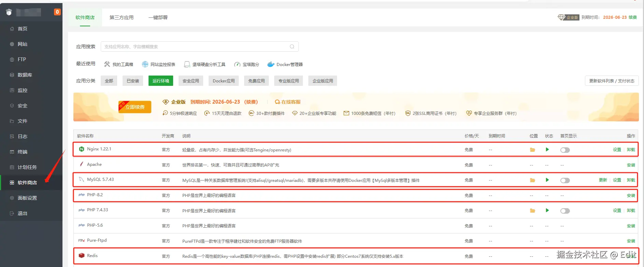Open 我的工具箱 recent tool icon
The width and height of the screenshot is (644, 267).
click(107, 64)
